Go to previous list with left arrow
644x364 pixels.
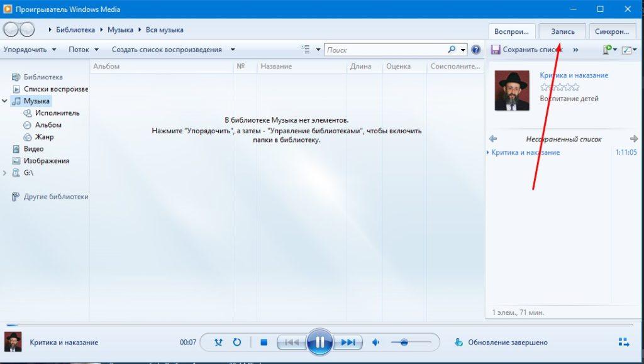point(493,139)
